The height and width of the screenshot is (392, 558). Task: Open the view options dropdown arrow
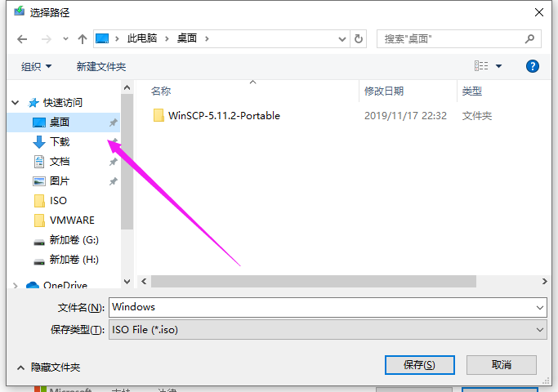pos(498,66)
